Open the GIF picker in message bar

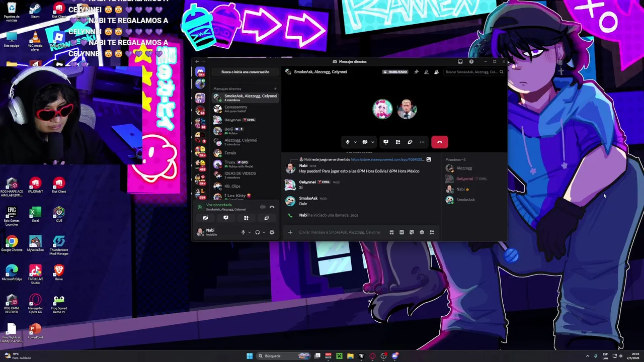click(x=401, y=232)
